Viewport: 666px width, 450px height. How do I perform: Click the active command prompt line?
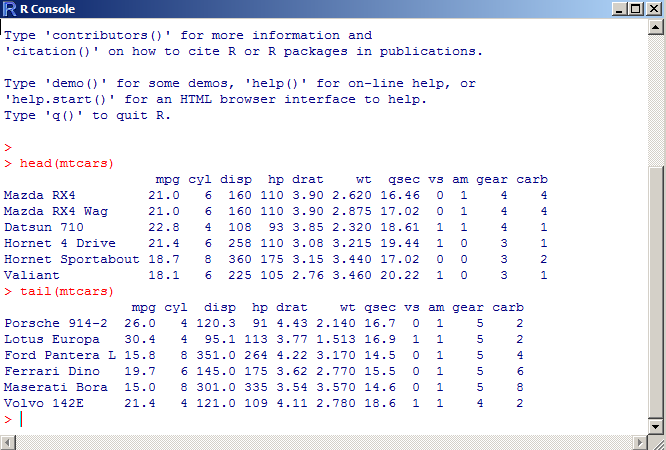[x=325, y=419]
